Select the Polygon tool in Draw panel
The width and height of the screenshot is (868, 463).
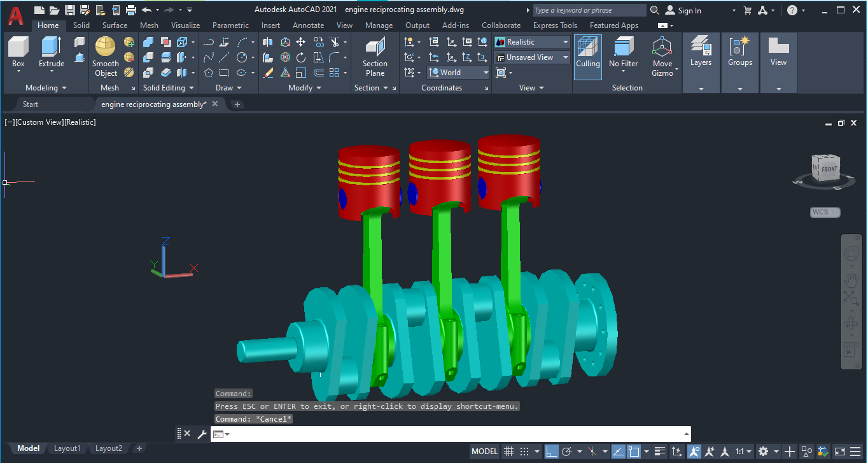(208, 73)
